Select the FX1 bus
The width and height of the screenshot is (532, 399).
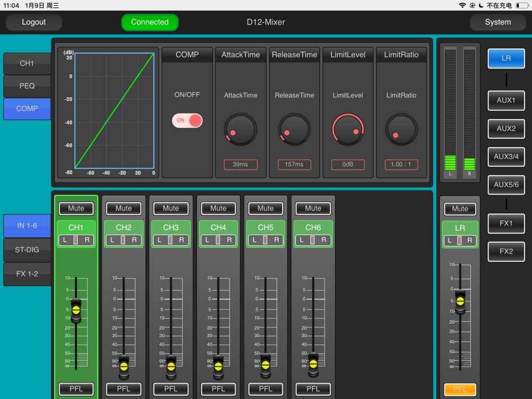coord(506,223)
